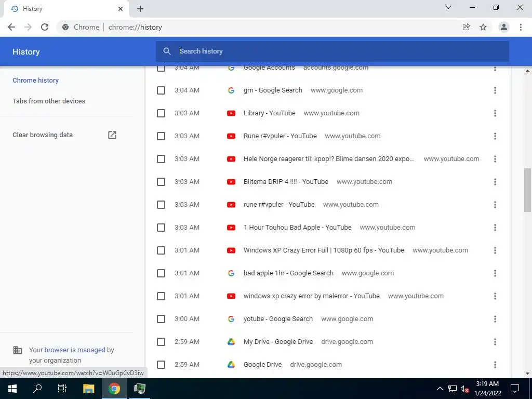Image resolution: width=532 pixels, height=399 pixels.
Task: Click the Google favicon for yotube - Google Search
Action: click(231, 319)
